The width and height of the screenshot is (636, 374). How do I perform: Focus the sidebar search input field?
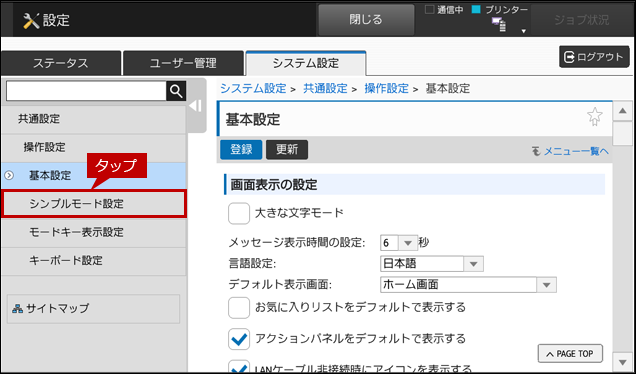86,91
